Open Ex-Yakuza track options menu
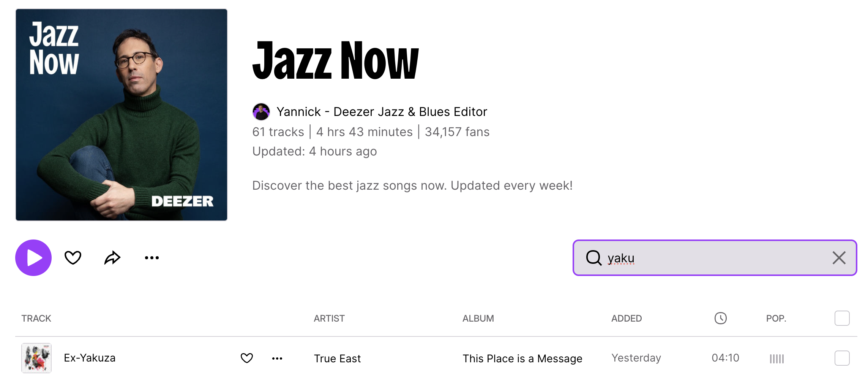Viewport: 868px width, 387px height. tap(277, 358)
